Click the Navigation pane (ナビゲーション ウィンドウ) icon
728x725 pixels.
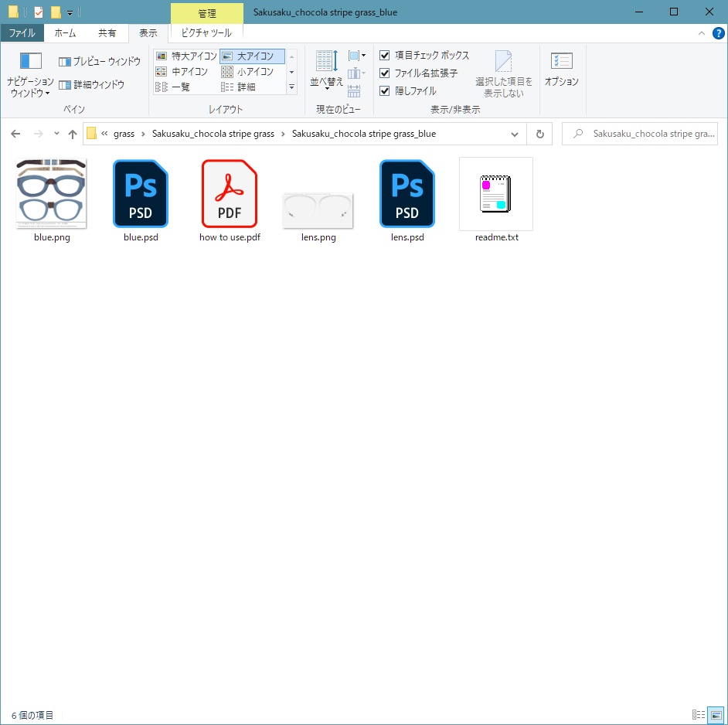tap(31, 61)
